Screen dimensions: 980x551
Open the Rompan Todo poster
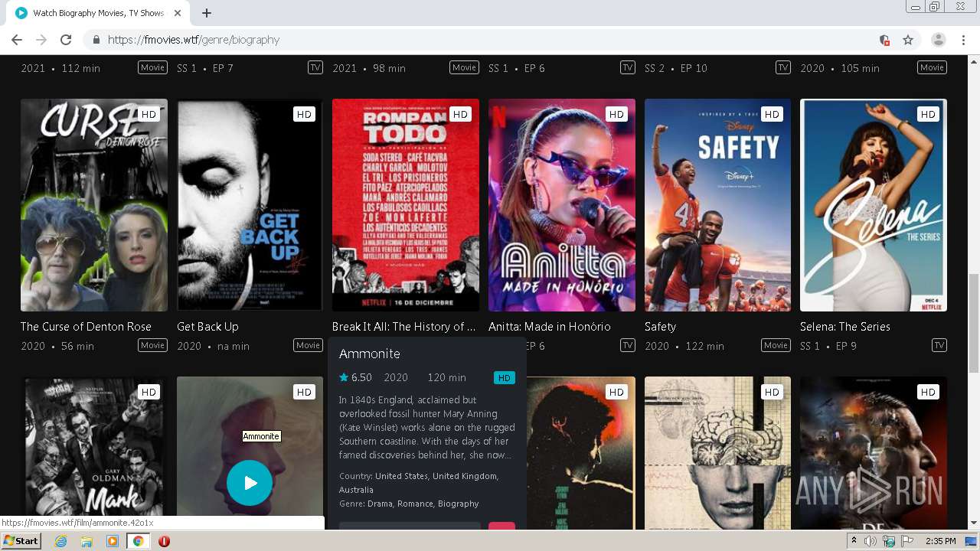point(406,205)
